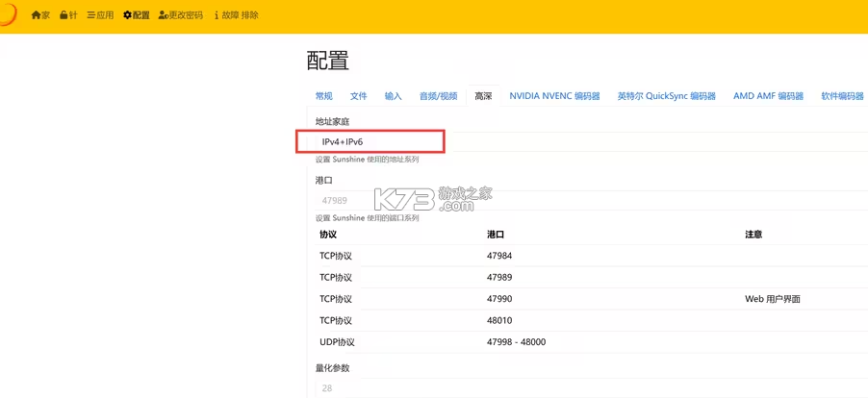Viewport: 868px width, 398px height.
Task: Switch to the 输入 tab
Action: 393,96
